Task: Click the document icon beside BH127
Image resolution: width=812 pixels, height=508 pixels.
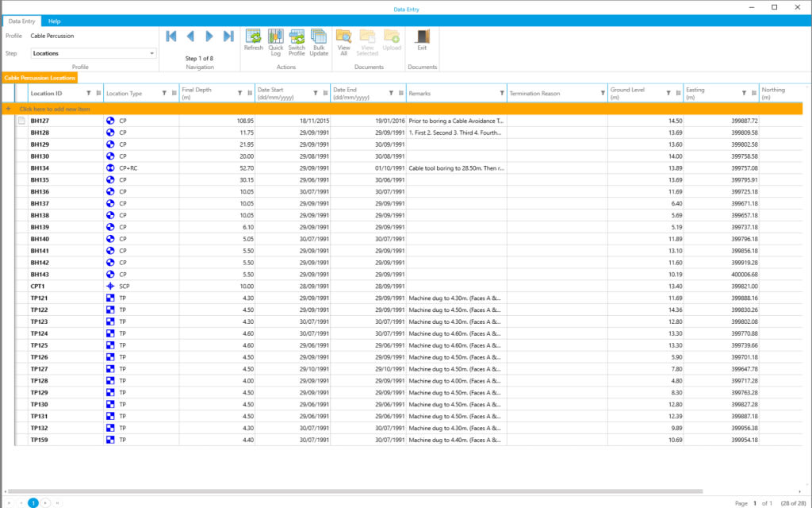Action: (x=21, y=121)
